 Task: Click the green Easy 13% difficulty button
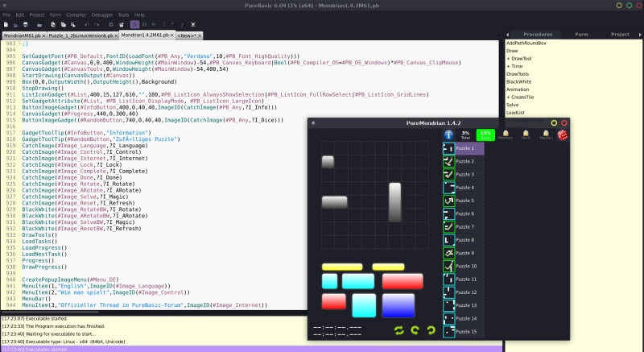(x=485, y=135)
